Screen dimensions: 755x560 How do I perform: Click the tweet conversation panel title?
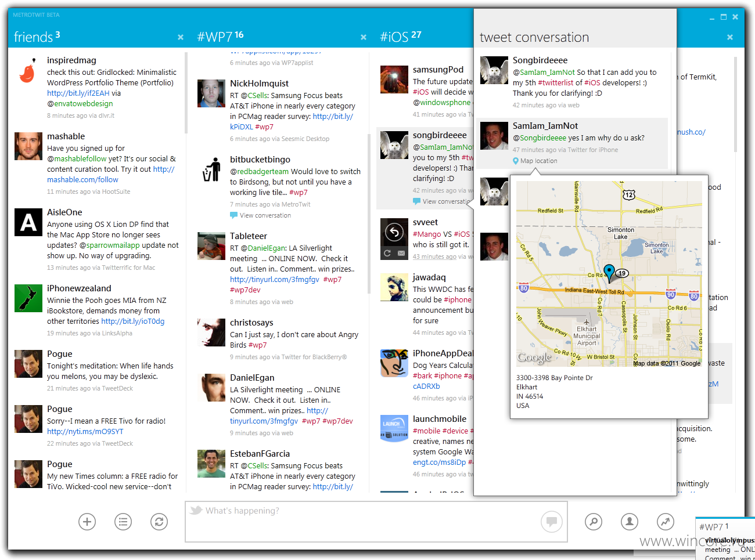[534, 37]
